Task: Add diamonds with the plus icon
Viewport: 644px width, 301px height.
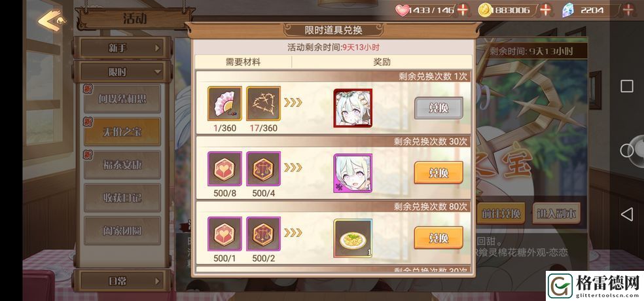Action: click(x=628, y=9)
